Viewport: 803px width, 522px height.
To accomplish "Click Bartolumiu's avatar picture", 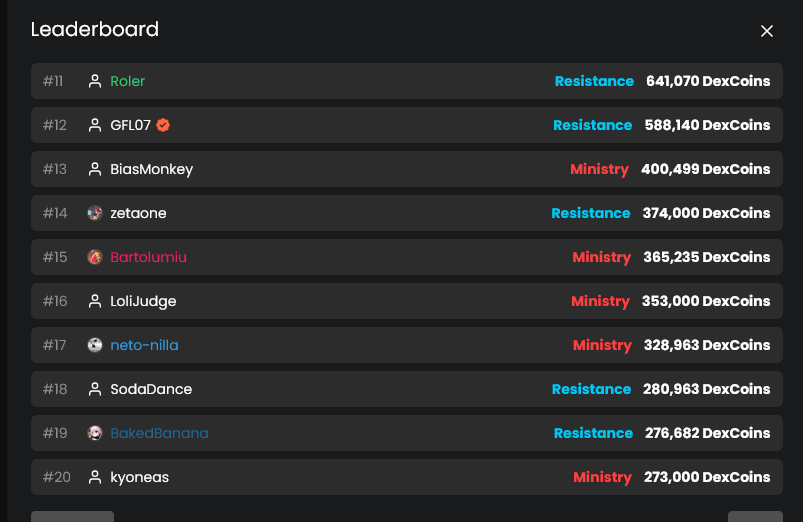I will 95,257.
